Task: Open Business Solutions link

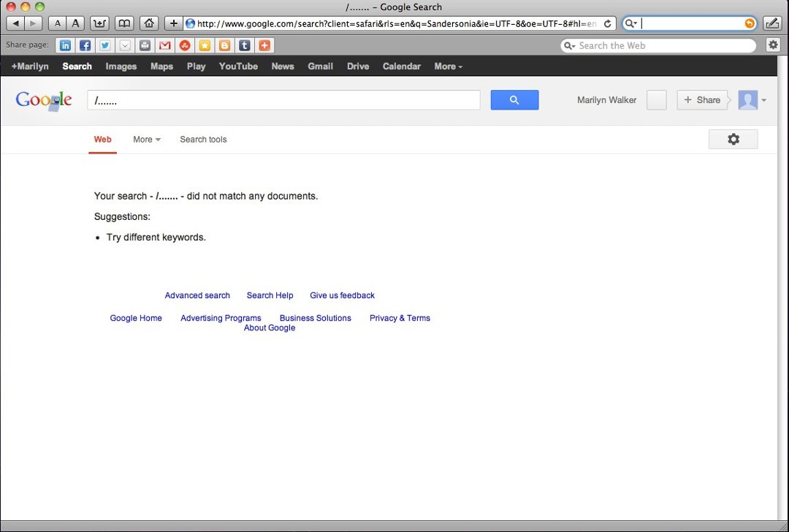Action: click(315, 318)
